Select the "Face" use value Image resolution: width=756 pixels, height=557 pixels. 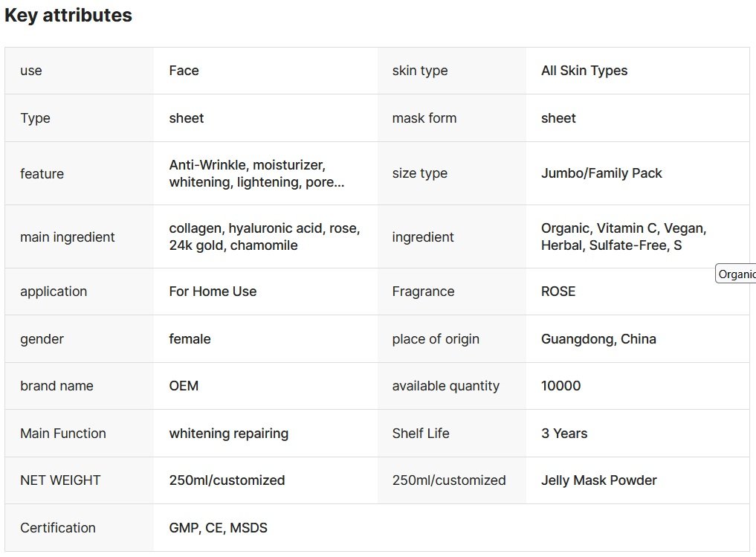point(184,71)
